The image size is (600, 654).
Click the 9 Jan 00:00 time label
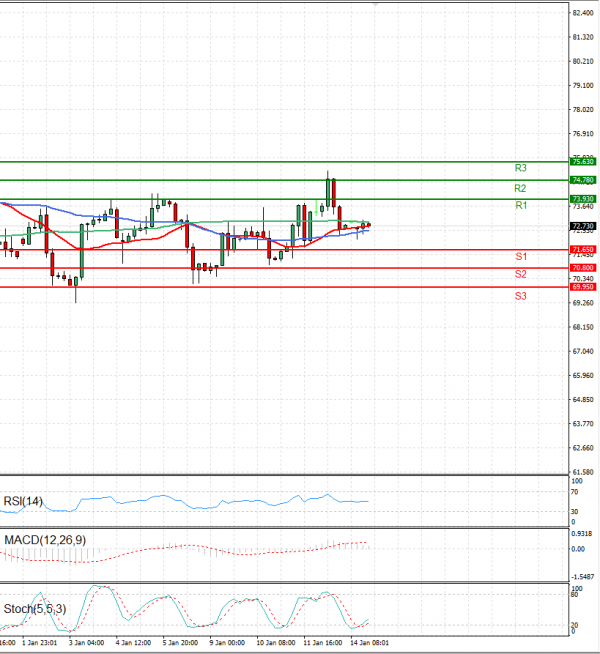tap(227, 643)
